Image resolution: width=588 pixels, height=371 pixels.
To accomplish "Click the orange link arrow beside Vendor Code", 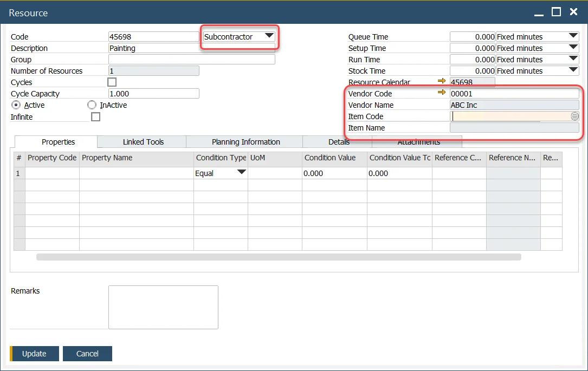I will coord(442,93).
